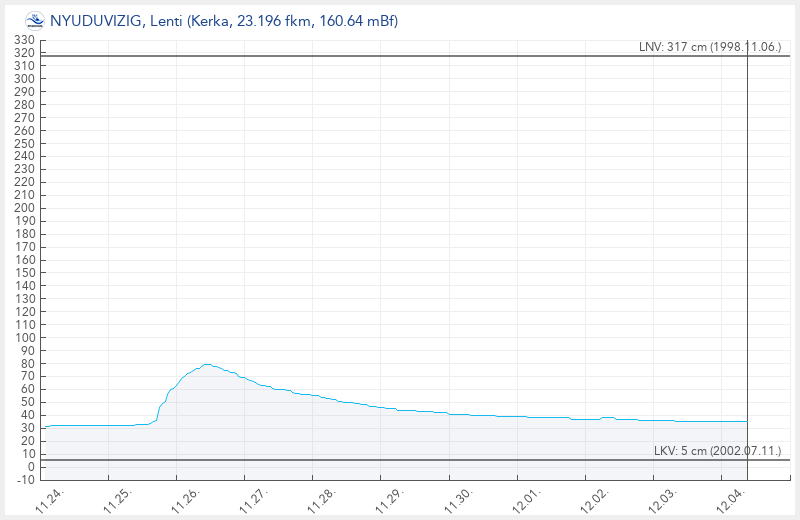Click the 100 value on the y-axis
800x520 pixels.
25,338
